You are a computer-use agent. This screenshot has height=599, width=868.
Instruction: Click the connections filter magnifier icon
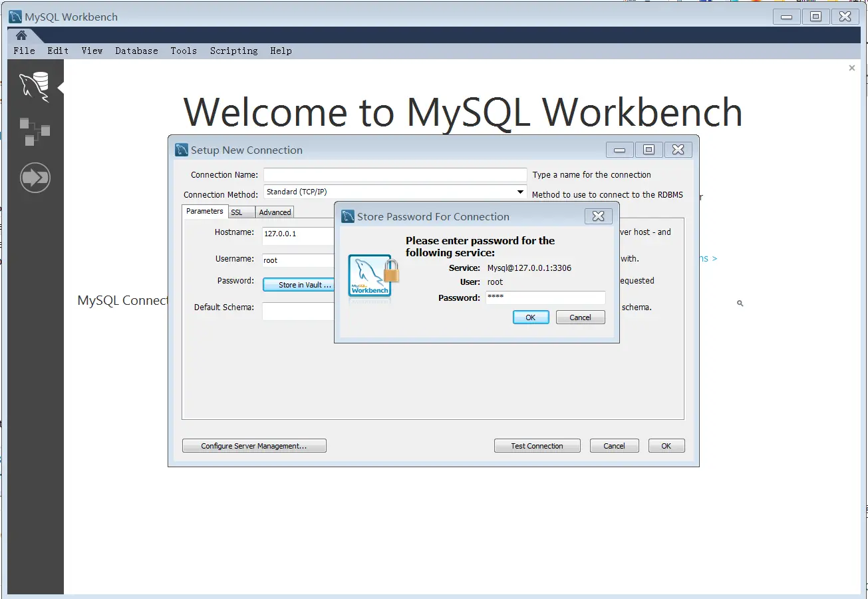740,303
